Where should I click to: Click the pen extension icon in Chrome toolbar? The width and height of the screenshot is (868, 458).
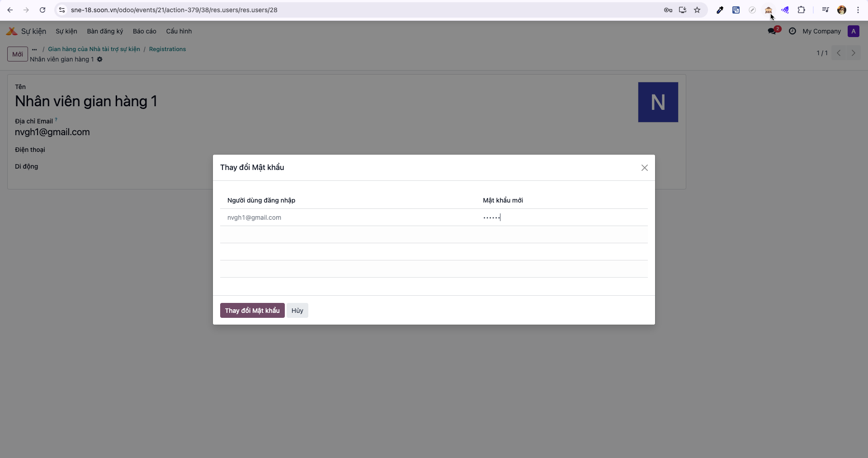(720, 10)
